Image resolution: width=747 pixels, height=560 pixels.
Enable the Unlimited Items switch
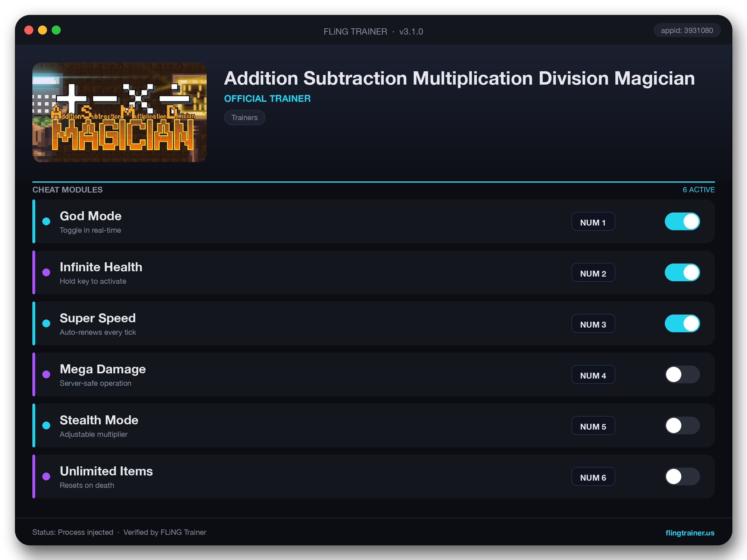pos(682,476)
